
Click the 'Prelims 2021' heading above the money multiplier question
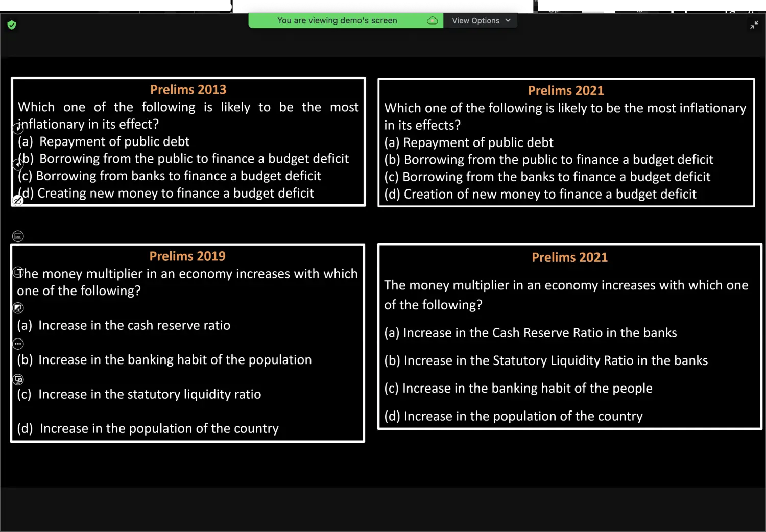coord(570,257)
